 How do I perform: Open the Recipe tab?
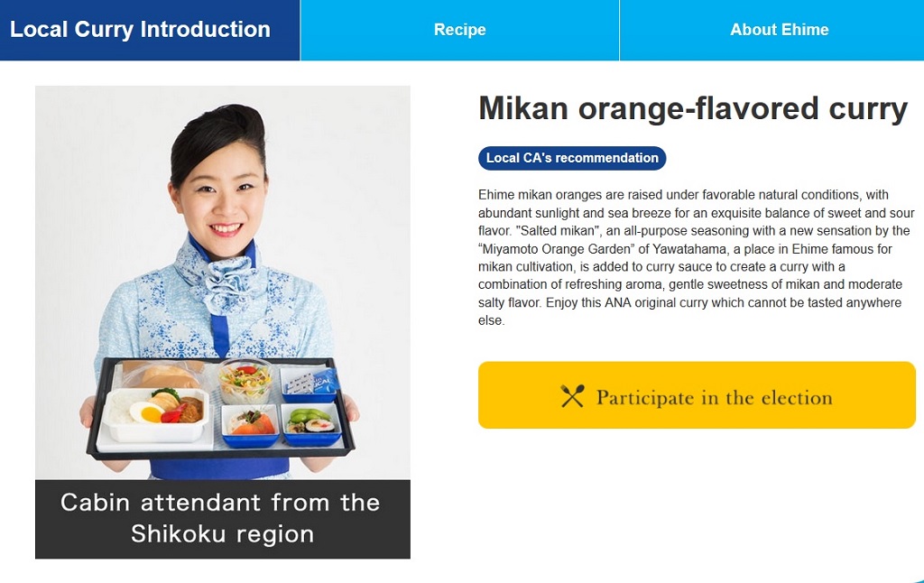tap(459, 30)
